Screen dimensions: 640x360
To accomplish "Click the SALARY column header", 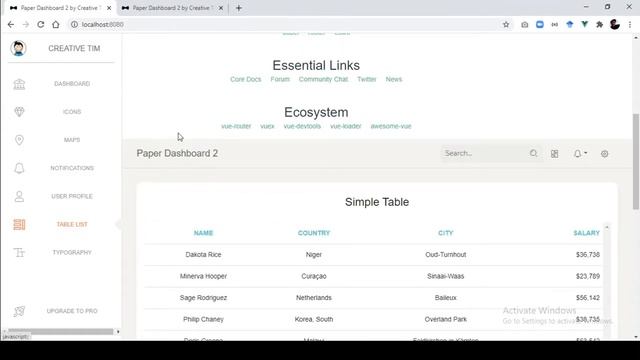I will pyautogui.click(x=587, y=233).
